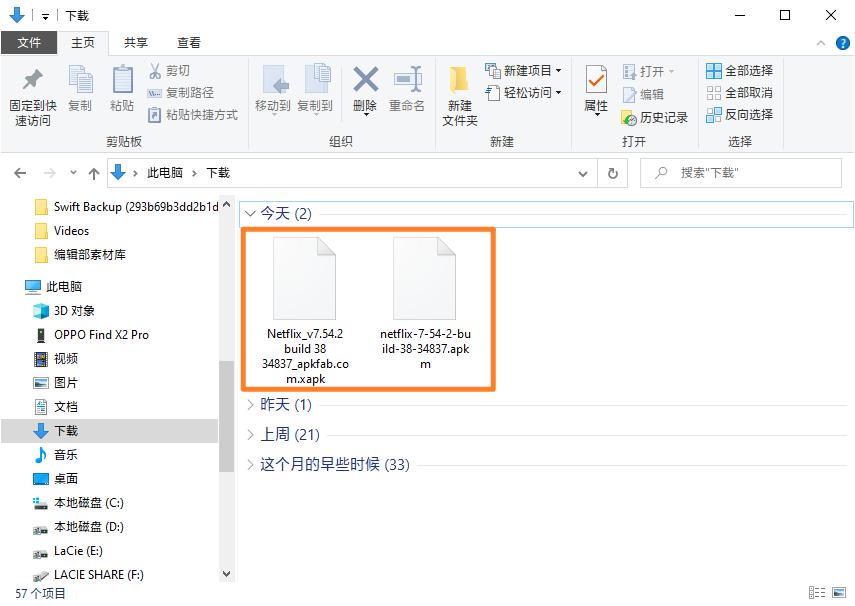This screenshot has width=855, height=606.
Task: Open LACIE SHARE (F:) drive
Action: [88, 574]
